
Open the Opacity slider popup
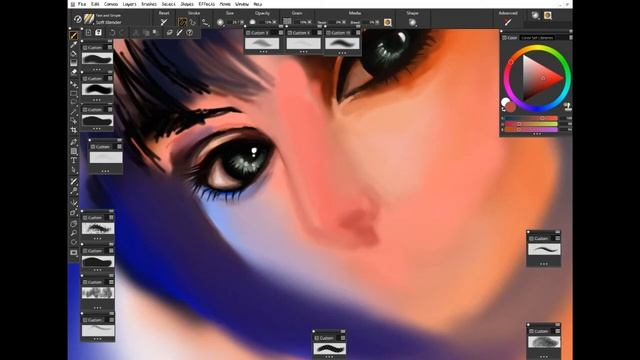click(x=274, y=22)
